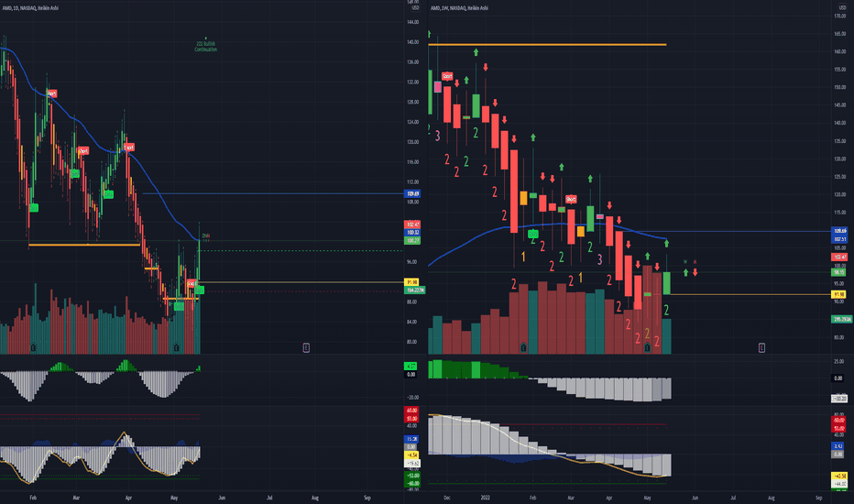
Task: Select the Short label near Mar on weekly chart
Action: tap(571, 199)
